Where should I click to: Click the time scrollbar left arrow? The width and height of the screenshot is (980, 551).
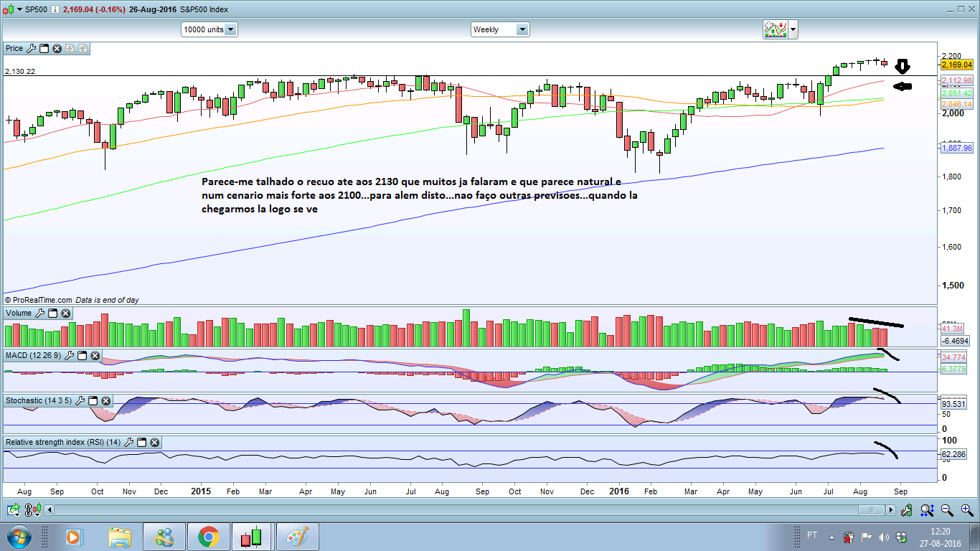coord(50,510)
